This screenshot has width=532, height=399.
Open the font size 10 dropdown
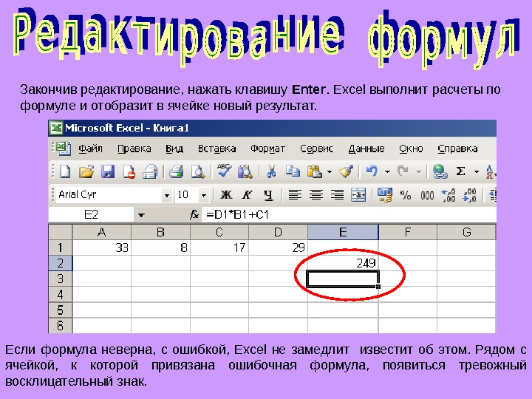point(204,195)
